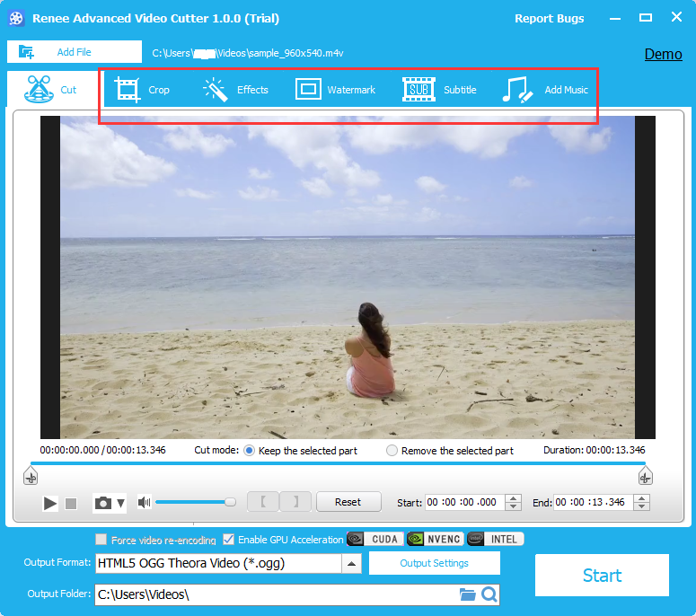The width and height of the screenshot is (696, 616).
Task: Open the snapshot options dropdown arrow
Action: 121,503
